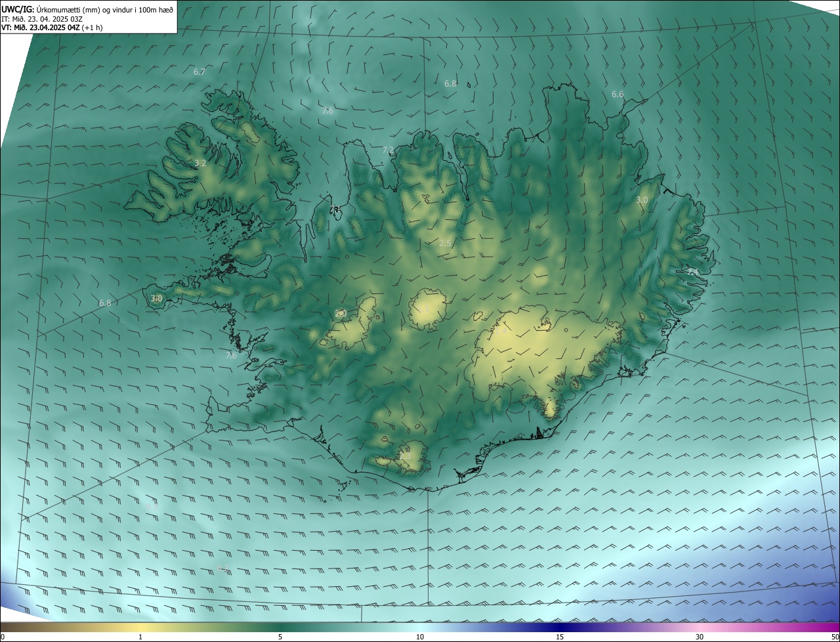Pick the pale yellow colorbar color above tick 1
Viewport: 840px width, 642px height.
coord(140,627)
